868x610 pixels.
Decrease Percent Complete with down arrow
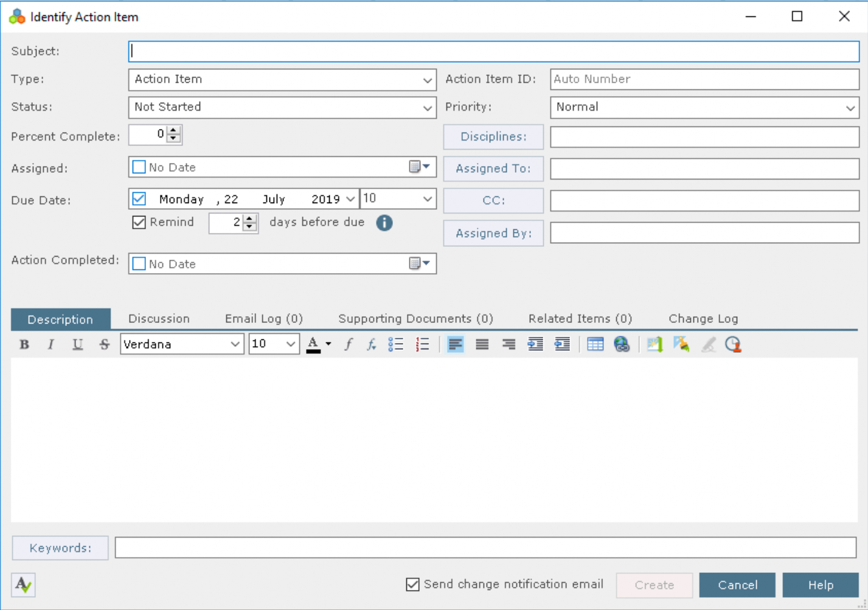(174, 139)
